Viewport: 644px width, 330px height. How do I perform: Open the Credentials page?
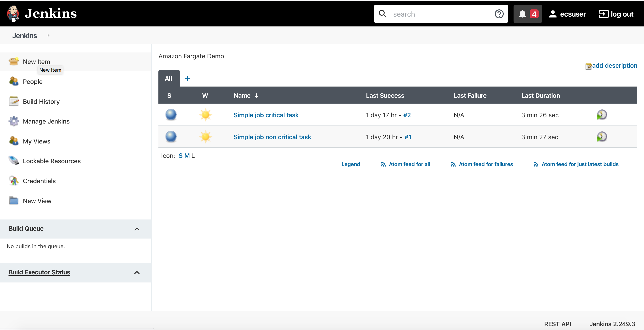[x=39, y=181]
